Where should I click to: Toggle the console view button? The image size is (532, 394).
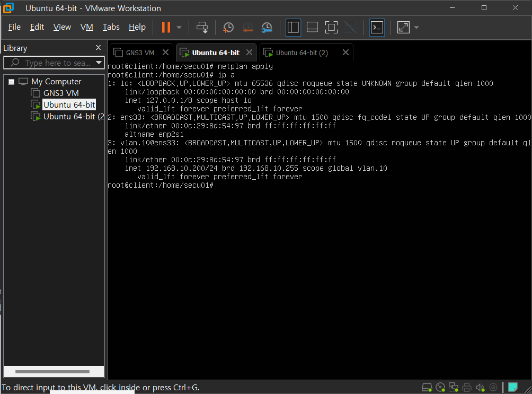pos(377,27)
